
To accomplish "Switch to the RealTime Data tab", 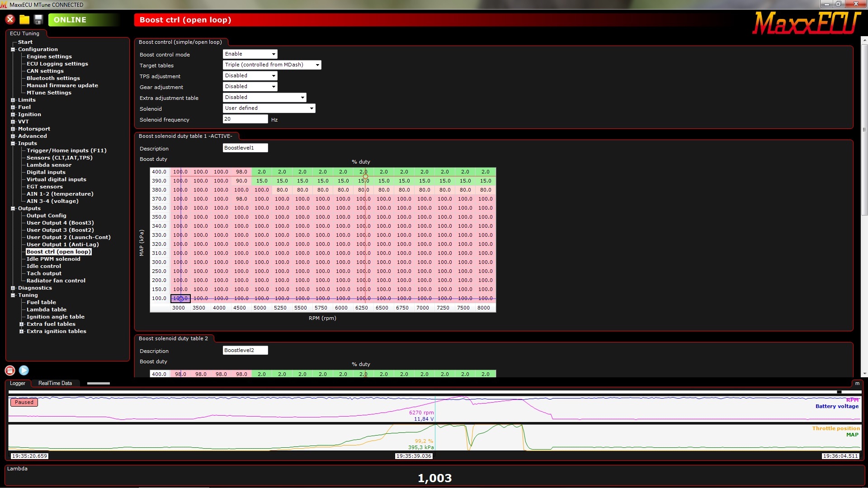I will (x=55, y=383).
